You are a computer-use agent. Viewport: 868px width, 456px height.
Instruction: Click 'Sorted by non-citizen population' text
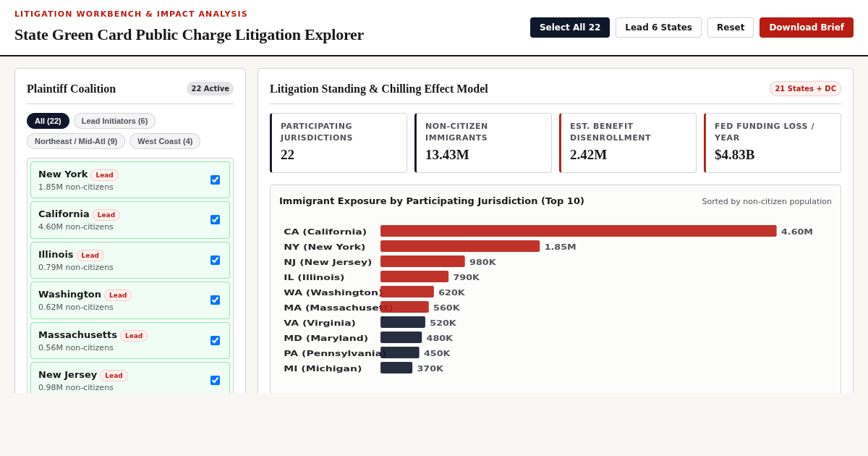point(767,201)
